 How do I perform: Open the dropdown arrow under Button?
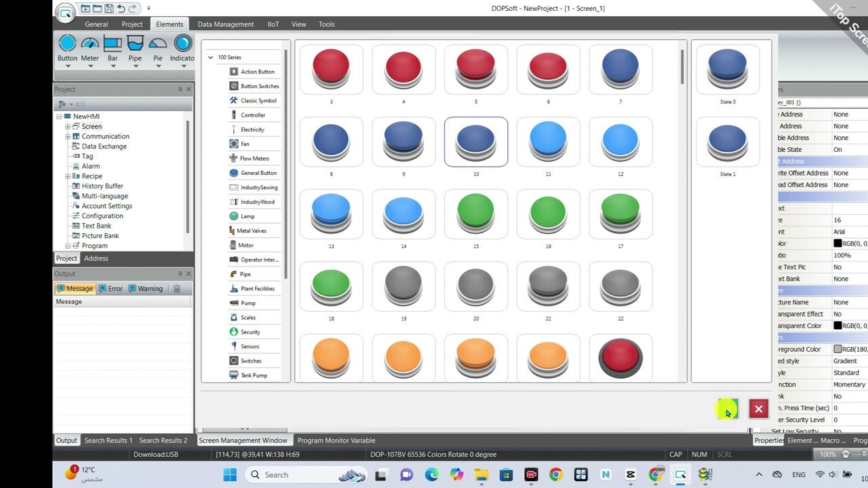point(67,66)
